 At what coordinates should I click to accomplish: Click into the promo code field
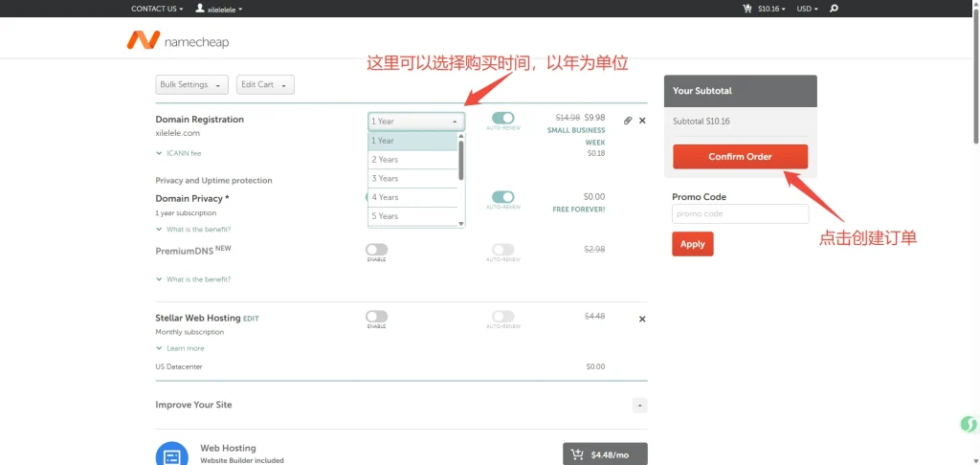740,213
